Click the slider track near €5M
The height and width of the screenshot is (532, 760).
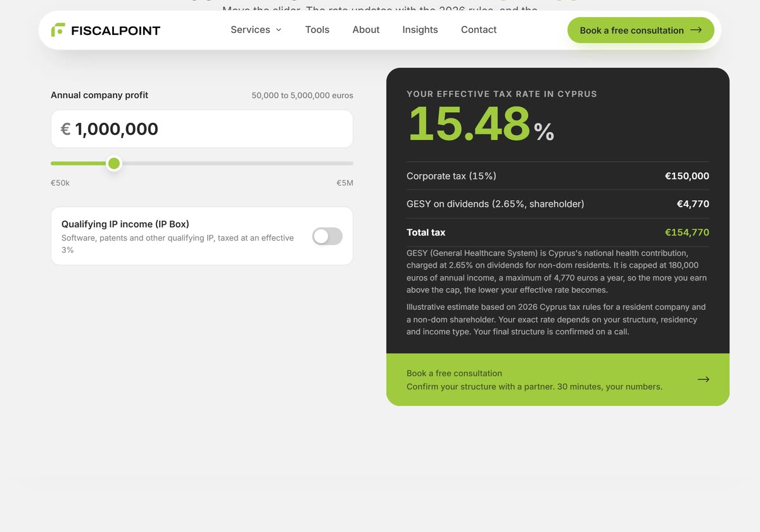point(342,163)
